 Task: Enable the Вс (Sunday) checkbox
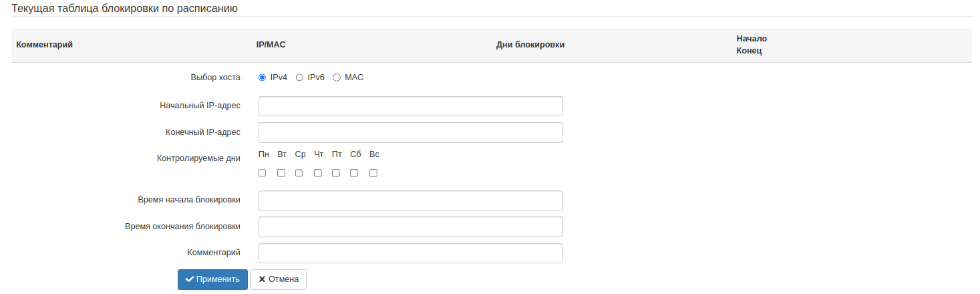point(373,173)
